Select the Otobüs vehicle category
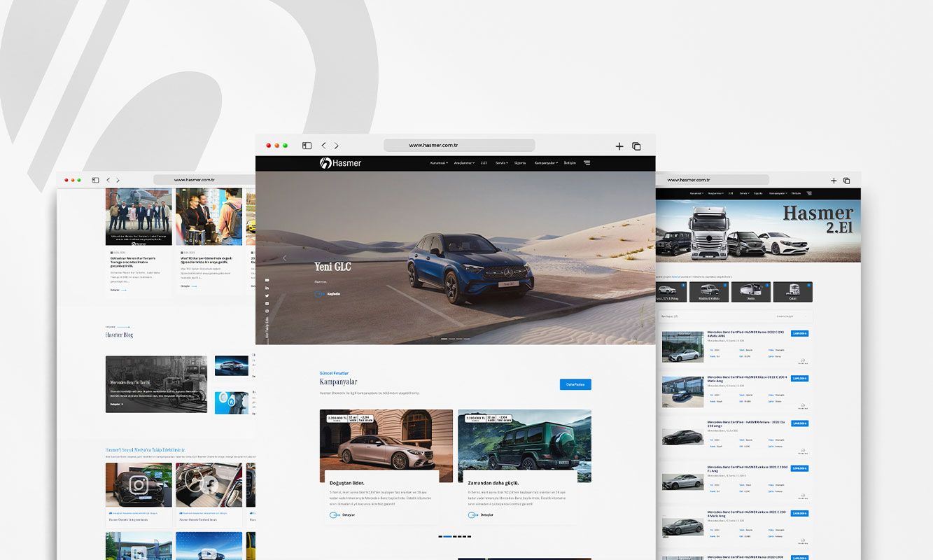Viewport: 933px width, 560px height. tap(751, 292)
